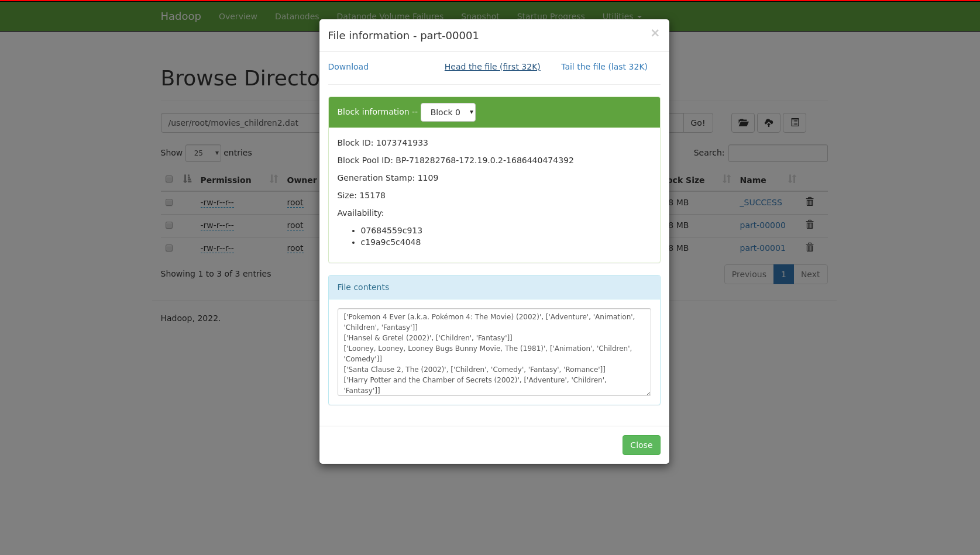Click Tail the file (last 32K)
Screen dimensions: 980x555
(604, 67)
